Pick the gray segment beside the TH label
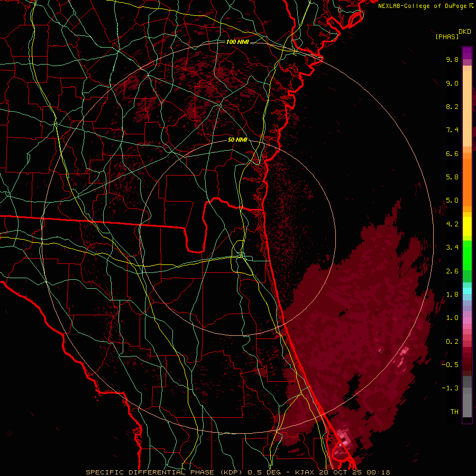The width and height of the screenshot is (476, 476). pos(467,405)
